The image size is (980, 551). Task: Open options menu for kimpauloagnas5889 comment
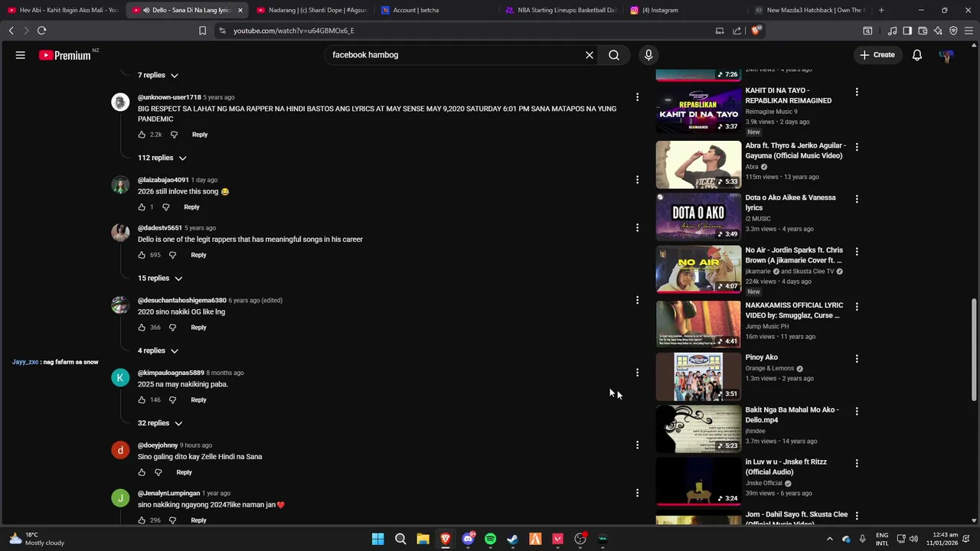[637, 373]
